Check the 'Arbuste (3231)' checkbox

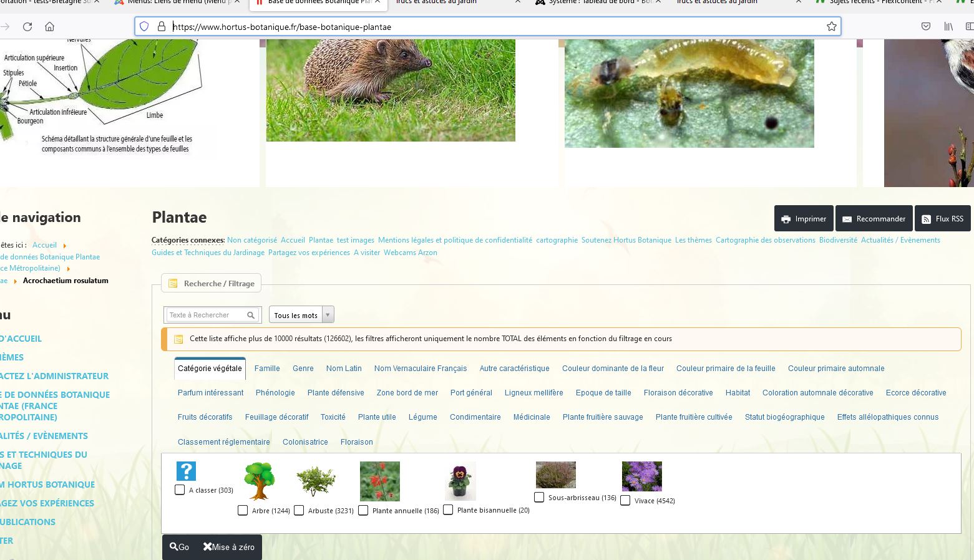299,510
